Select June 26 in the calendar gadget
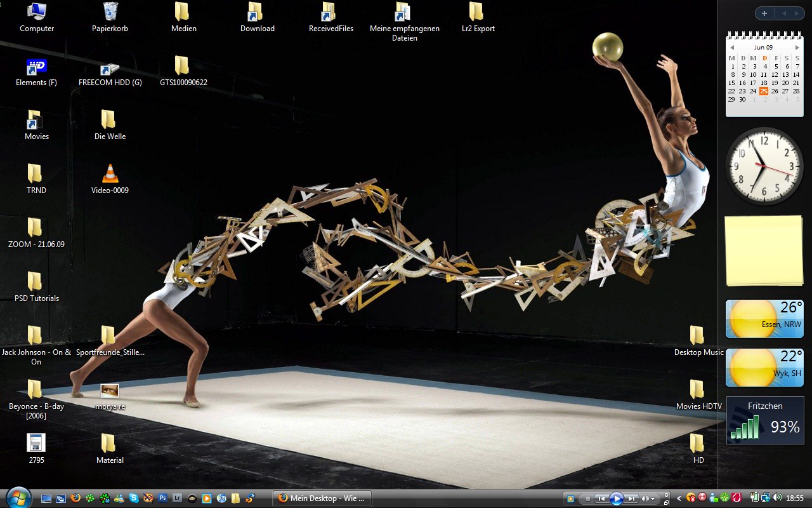Viewport: 812px width, 508px height. coord(775,91)
